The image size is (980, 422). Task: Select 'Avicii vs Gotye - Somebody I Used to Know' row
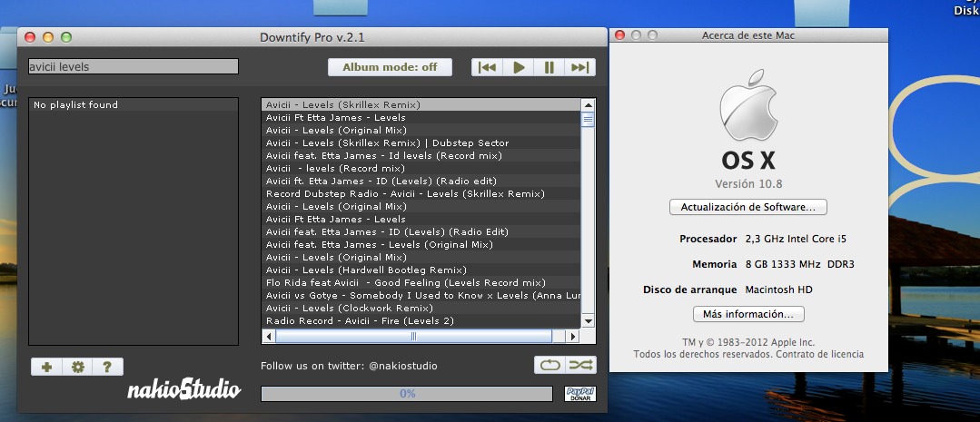point(421,295)
